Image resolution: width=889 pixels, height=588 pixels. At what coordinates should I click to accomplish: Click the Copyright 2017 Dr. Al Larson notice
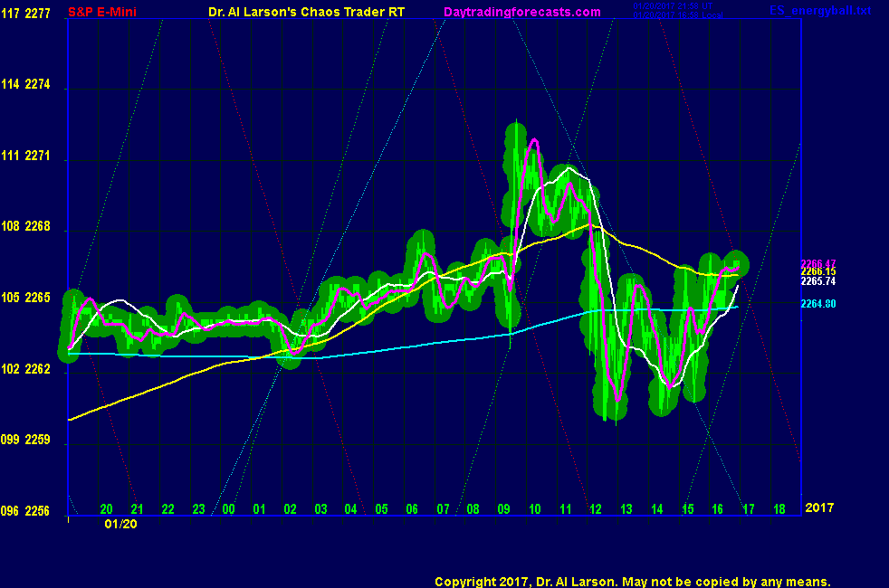(632, 581)
